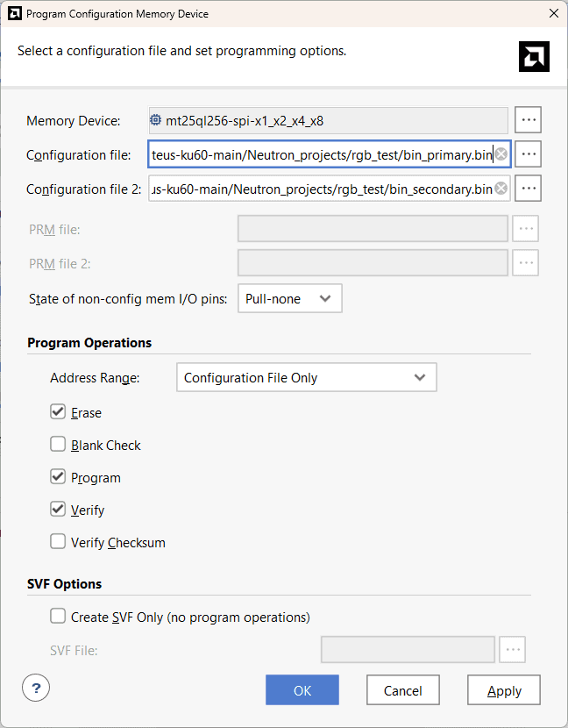Toggle the Verify Checksum checkbox
Viewport: 568px width, 728px height.
tap(58, 541)
